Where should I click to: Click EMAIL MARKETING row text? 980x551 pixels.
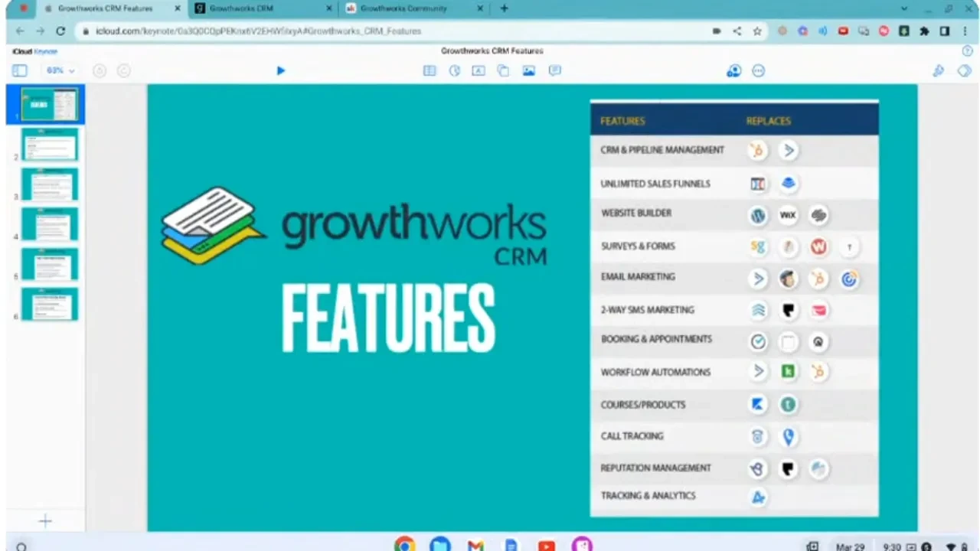point(638,277)
